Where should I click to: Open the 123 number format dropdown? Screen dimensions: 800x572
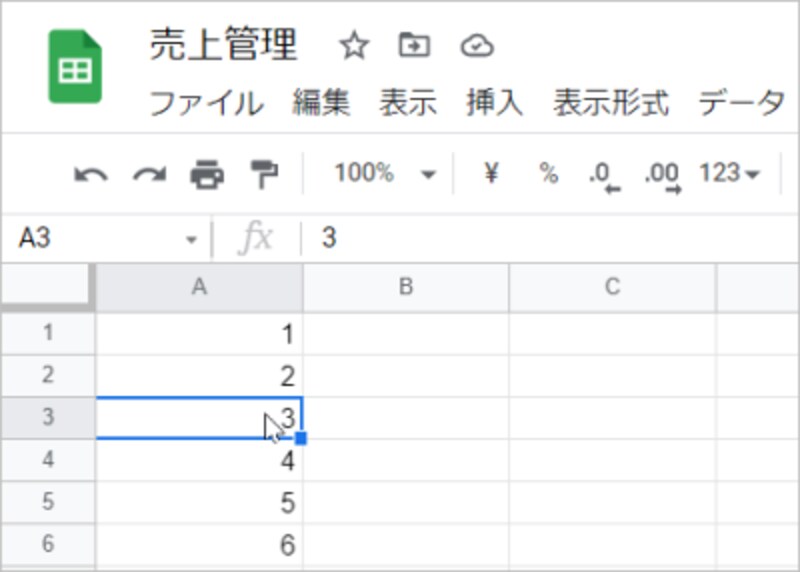[730, 173]
